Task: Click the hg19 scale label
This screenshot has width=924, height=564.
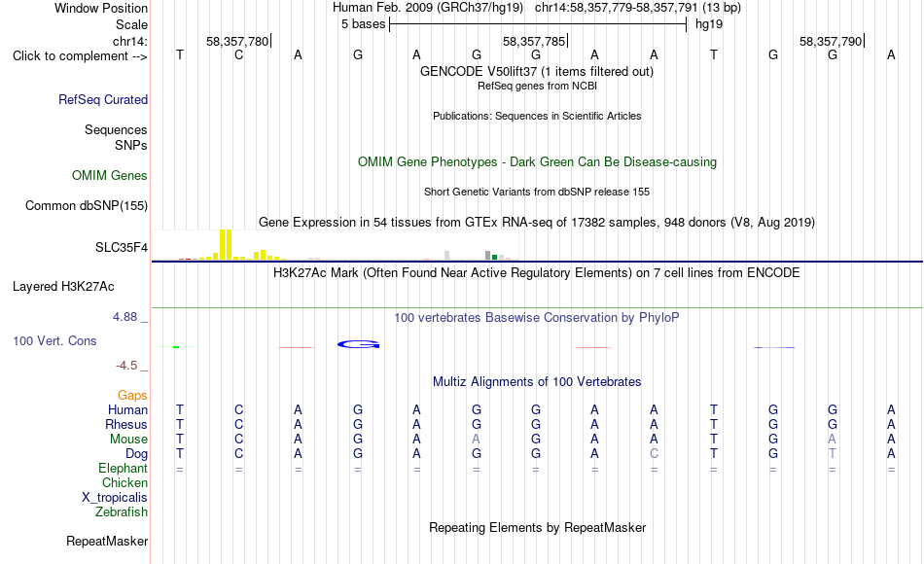Action: 709,24
